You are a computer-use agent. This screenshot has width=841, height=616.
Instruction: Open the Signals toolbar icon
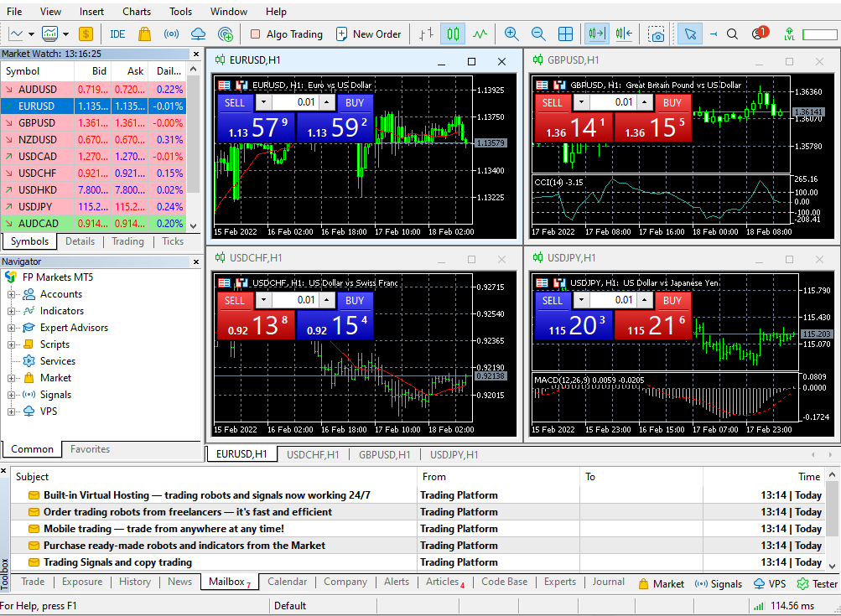(x=171, y=34)
